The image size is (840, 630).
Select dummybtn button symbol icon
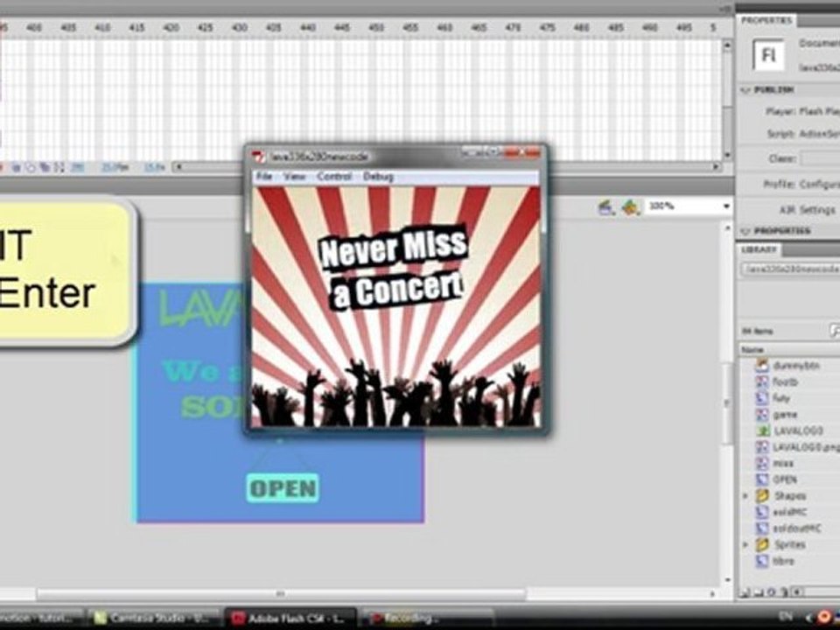762,366
